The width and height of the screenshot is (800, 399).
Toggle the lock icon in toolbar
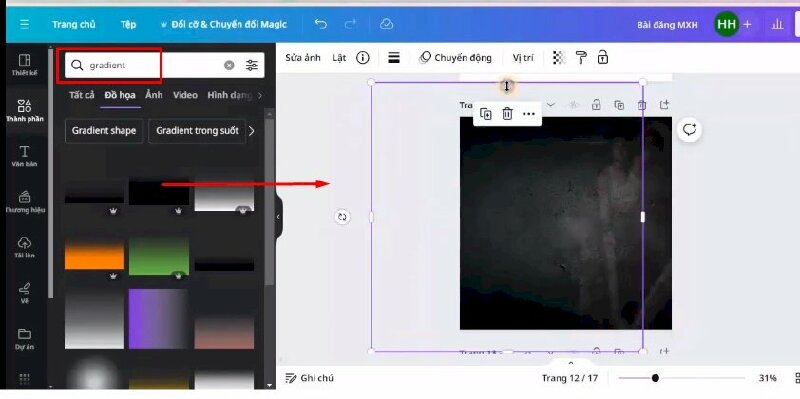tap(603, 57)
